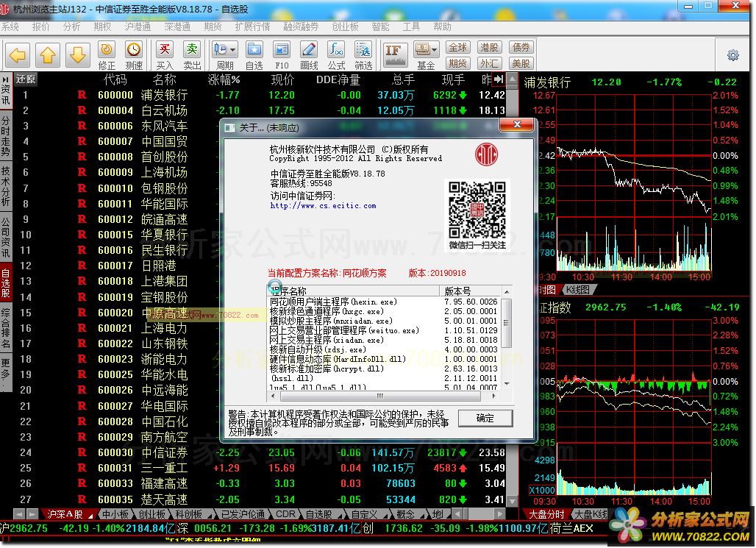Switch to the 中小板 tab
This screenshot has height=548, width=756.
pos(115,515)
